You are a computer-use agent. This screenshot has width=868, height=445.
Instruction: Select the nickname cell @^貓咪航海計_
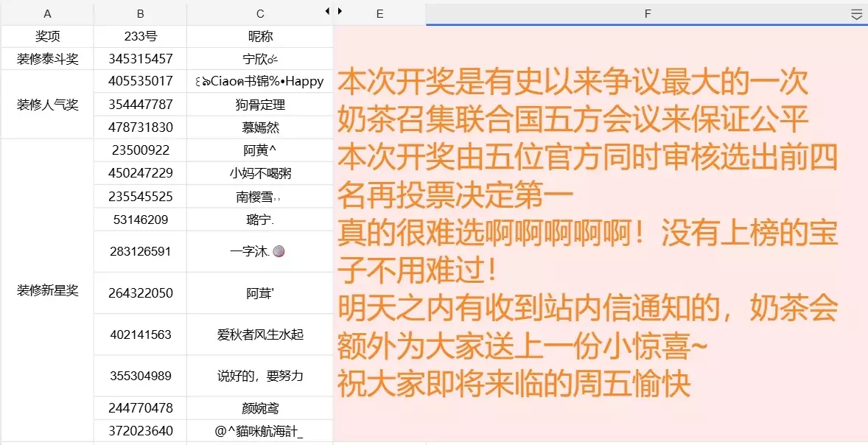click(260, 430)
